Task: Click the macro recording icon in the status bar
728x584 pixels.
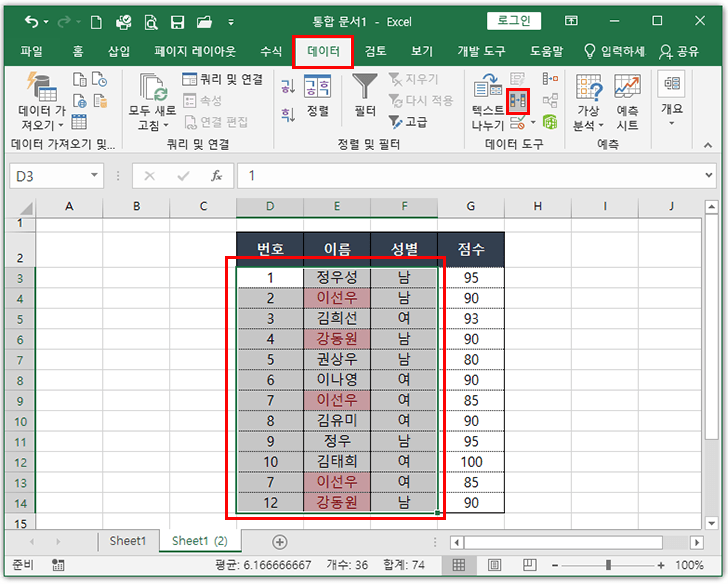Action: click(58, 565)
